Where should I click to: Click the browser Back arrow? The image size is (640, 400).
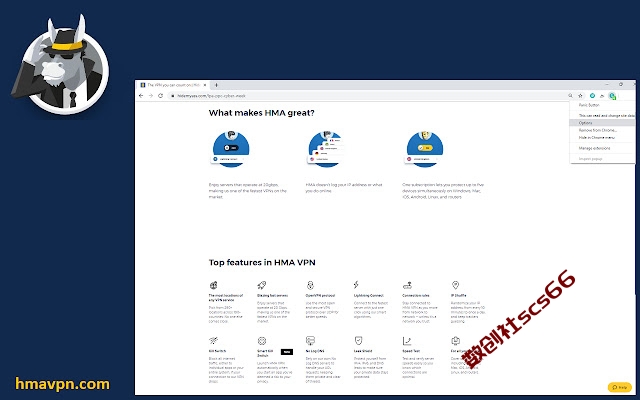141,96
